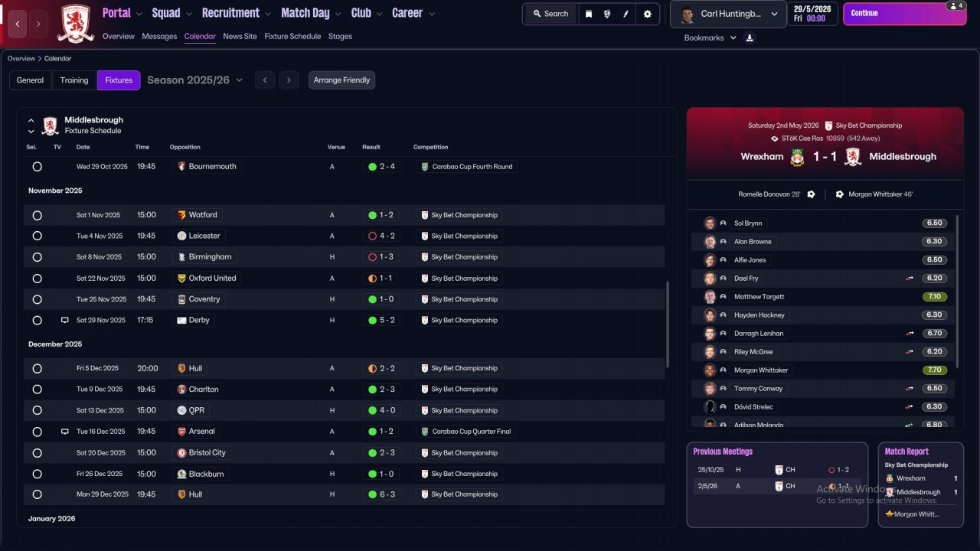
Task: Collapse Middlesbrough fixture schedule up arrow
Action: pyautogui.click(x=31, y=120)
